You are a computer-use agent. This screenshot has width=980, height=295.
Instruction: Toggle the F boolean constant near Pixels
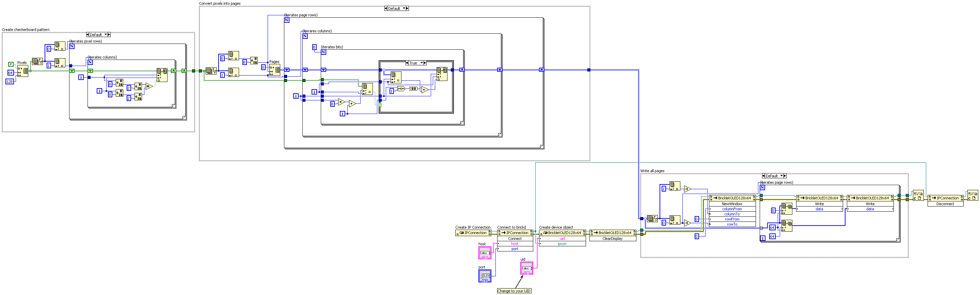[x=11, y=64]
